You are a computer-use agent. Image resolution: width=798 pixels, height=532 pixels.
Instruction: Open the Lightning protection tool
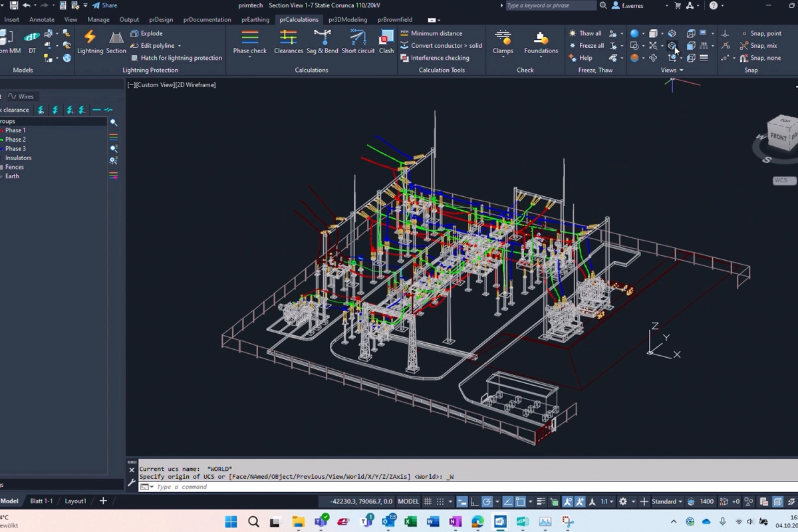(x=90, y=42)
